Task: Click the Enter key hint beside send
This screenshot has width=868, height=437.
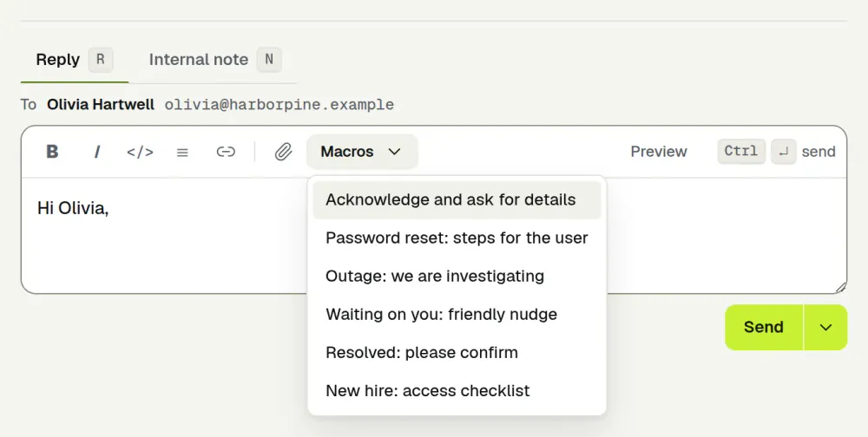Action: 783,152
